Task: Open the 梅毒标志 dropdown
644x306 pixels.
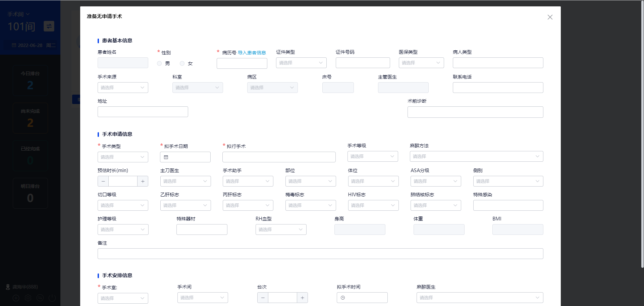Action: pyautogui.click(x=311, y=205)
